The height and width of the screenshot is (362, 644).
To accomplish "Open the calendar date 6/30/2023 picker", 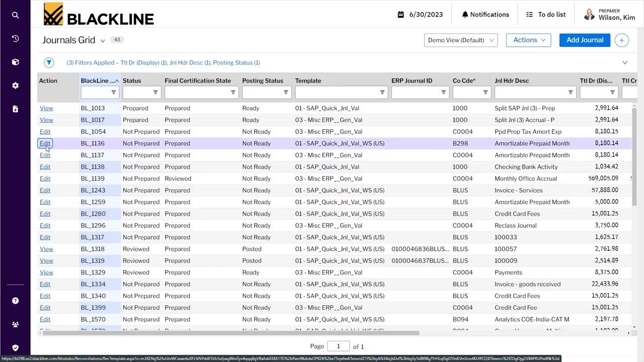I will pyautogui.click(x=421, y=15).
